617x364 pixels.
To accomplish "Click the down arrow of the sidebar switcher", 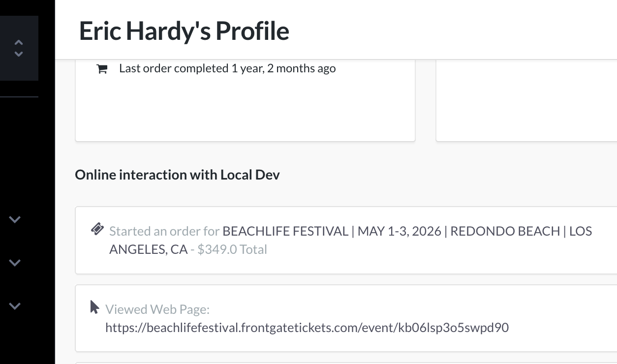I will (x=19, y=54).
